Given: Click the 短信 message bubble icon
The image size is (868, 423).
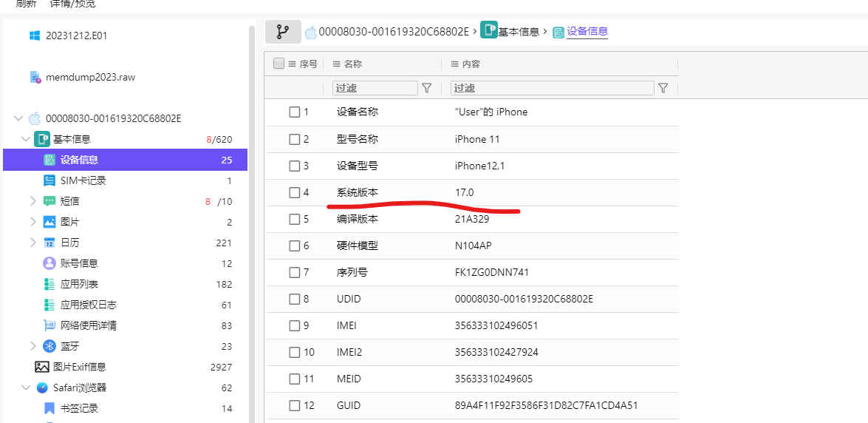Looking at the screenshot, I should (49, 201).
